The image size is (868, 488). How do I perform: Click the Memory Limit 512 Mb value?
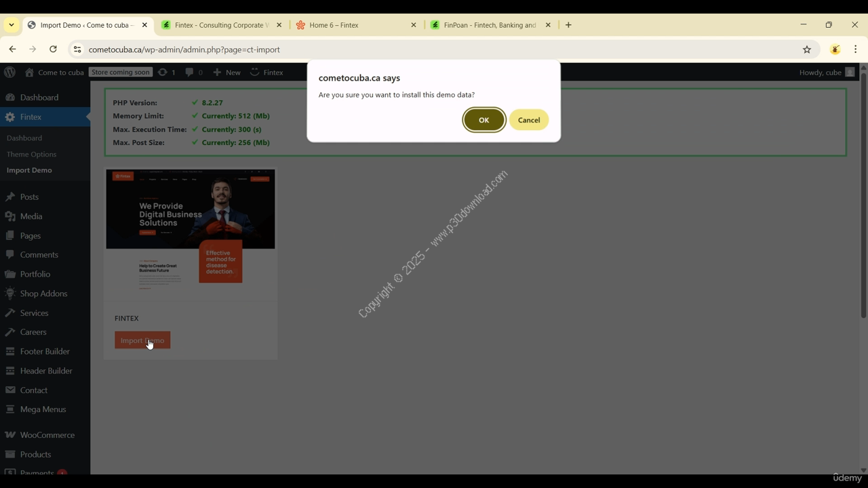pyautogui.click(x=235, y=116)
